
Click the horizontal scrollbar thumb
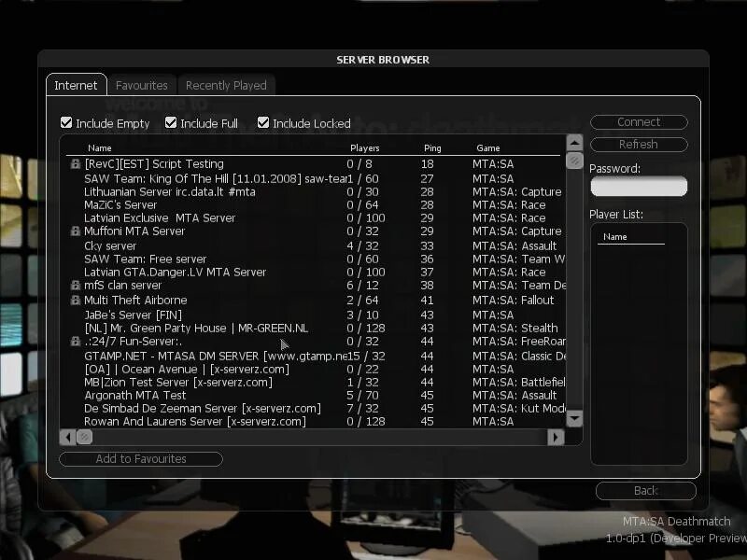point(85,437)
